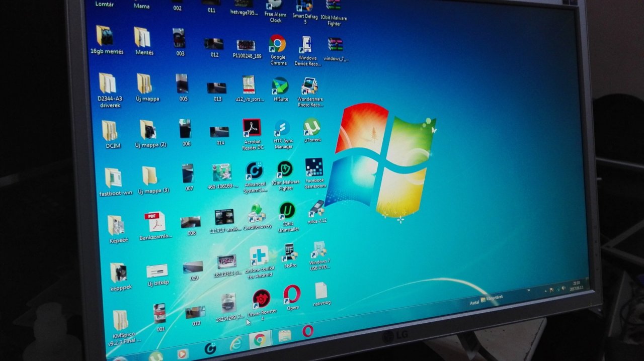Open the media player taskbar icon
Screen dimensions: 644x361
(x=183, y=354)
